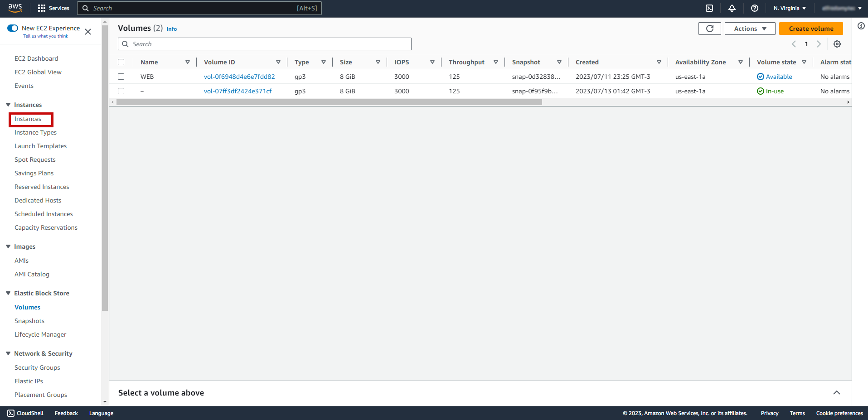This screenshot has height=420, width=868.
Task: Click the Privacy footer link
Action: [770, 413]
